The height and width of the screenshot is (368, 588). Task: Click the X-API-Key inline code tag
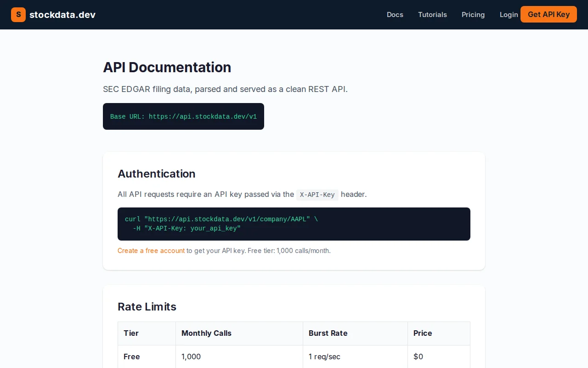pos(317,195)
